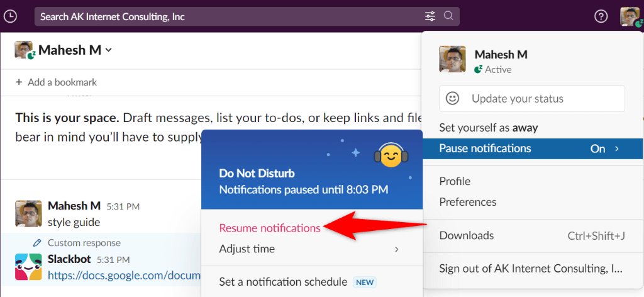Click Resume notifications
644x297 pixels.
point(270,228)
